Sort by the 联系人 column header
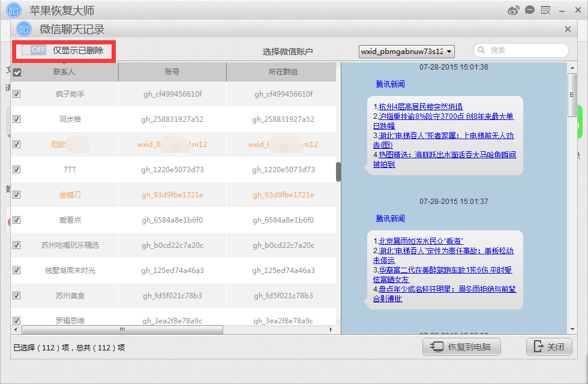The width and height of the screenshot is (588, 384). 64,71
